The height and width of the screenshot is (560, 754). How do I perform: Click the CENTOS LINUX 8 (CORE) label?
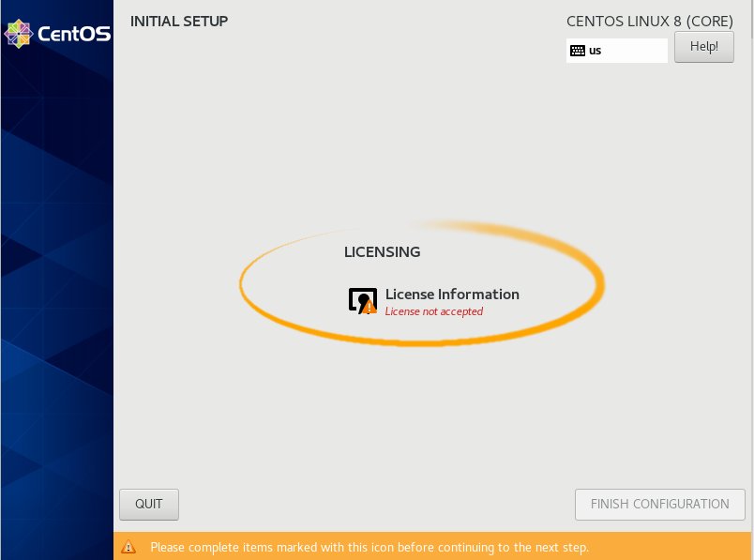pos(650,22)
